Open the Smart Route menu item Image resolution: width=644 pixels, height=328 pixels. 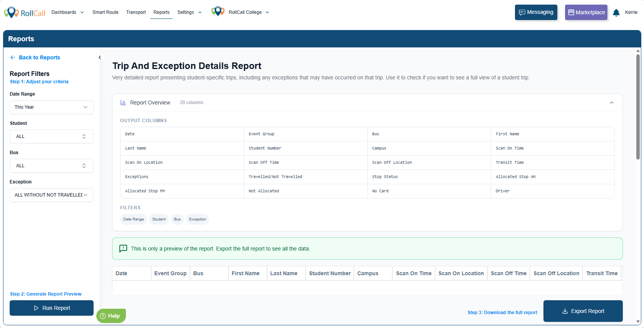point(105,12)
